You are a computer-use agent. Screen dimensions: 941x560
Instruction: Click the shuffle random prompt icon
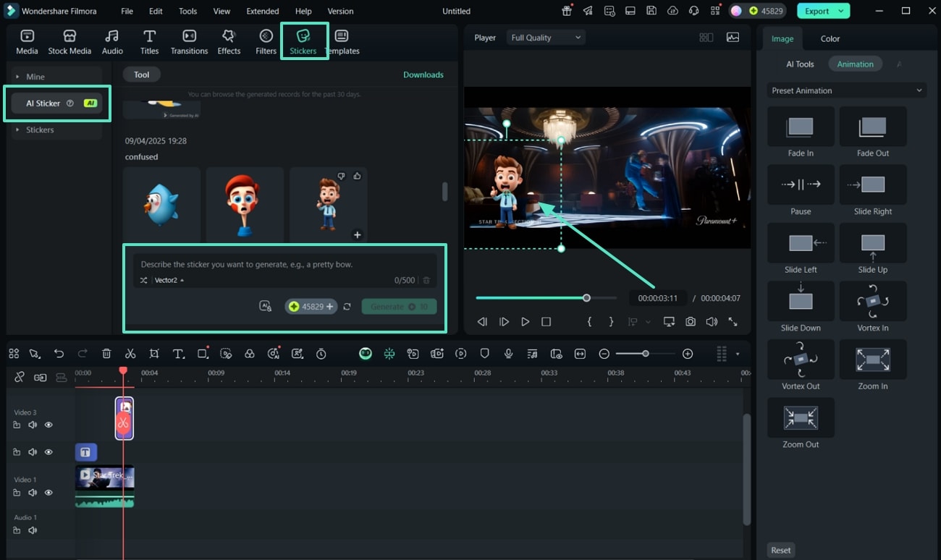pyautogui.click(x=144, y=280)
